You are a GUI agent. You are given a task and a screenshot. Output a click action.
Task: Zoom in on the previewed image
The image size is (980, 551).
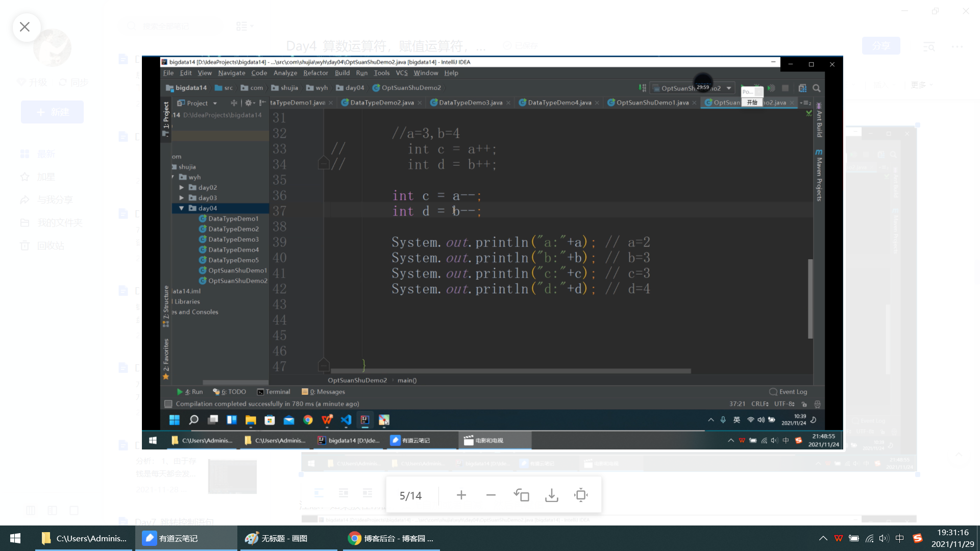pos(461,495)
